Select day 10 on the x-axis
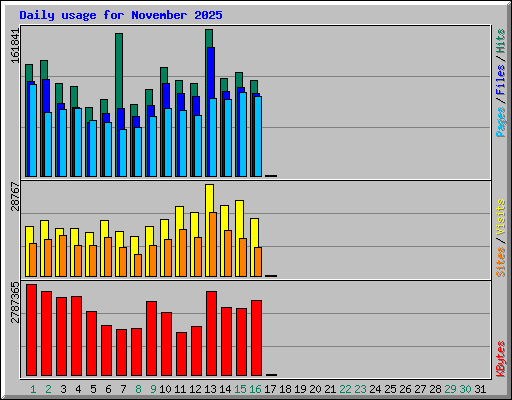This screenshot has width=512, height=400. click(165, 389)
